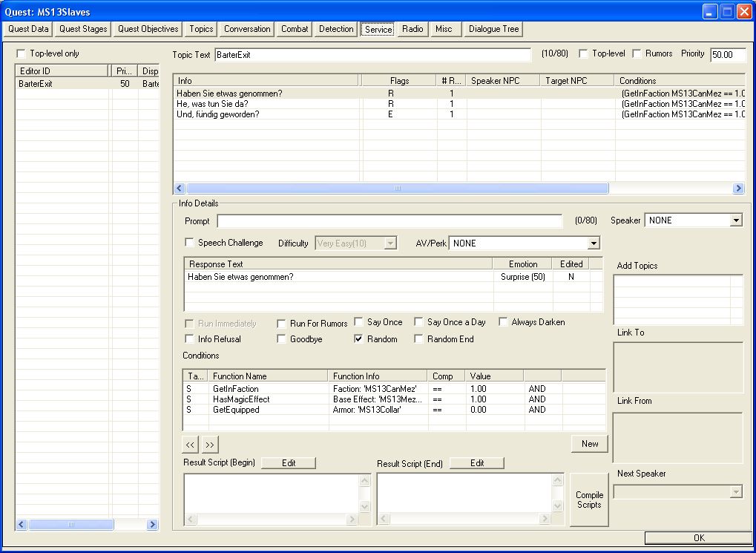Open the Quest Data tab
The image size is (756, 553).
click(x=28, y=29)
